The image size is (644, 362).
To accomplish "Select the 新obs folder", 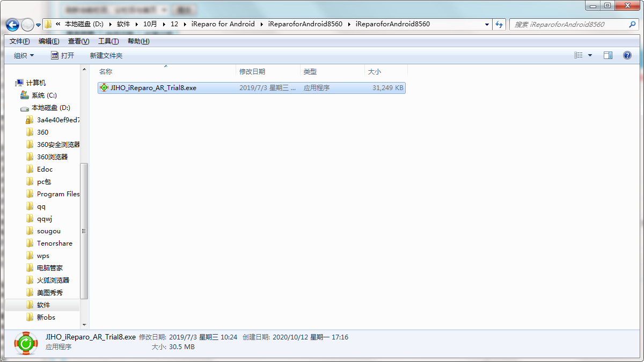I will [46, 317].
